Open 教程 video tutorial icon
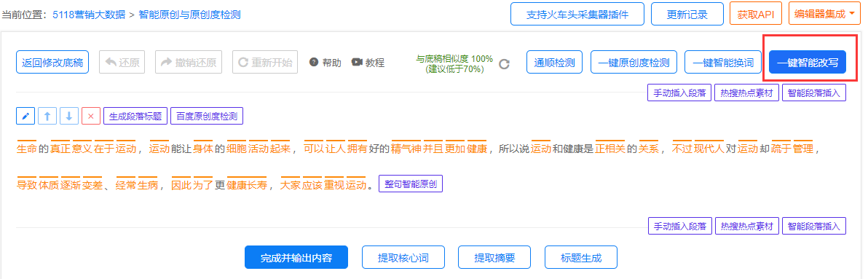 click(x=357, y=63)
